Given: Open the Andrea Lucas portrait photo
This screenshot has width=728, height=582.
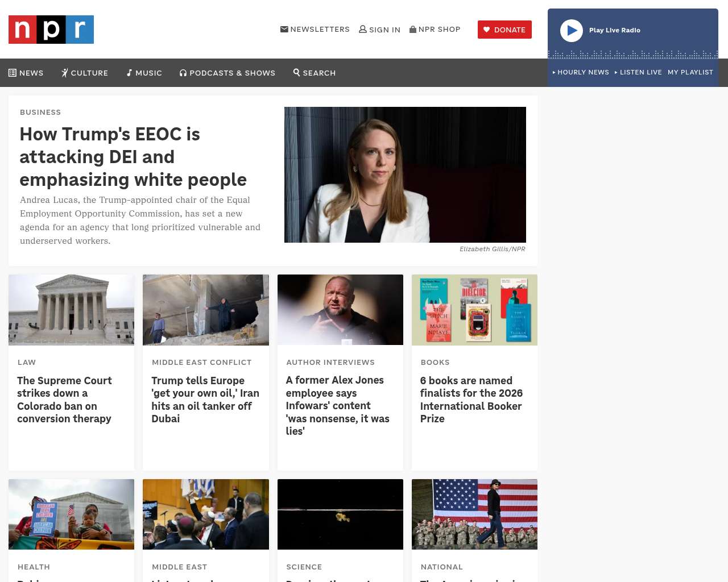Looking at the screenshot, I should (x=405, y=174).
